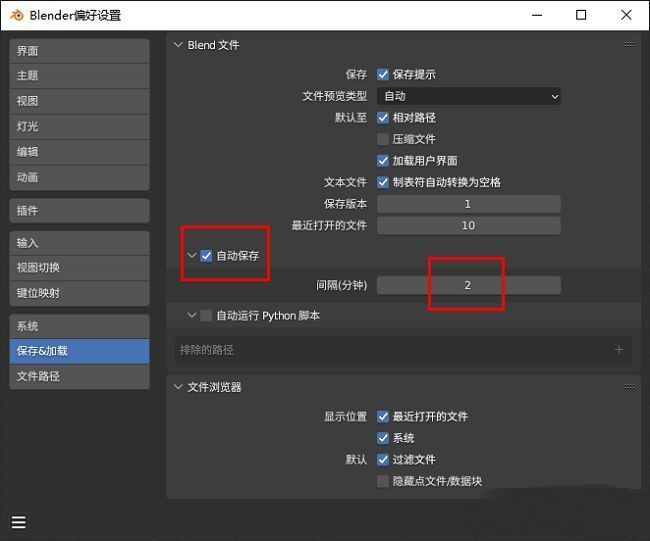Toggle the 系统 checkbox in 文件浏览器

[x=383, y=438]
